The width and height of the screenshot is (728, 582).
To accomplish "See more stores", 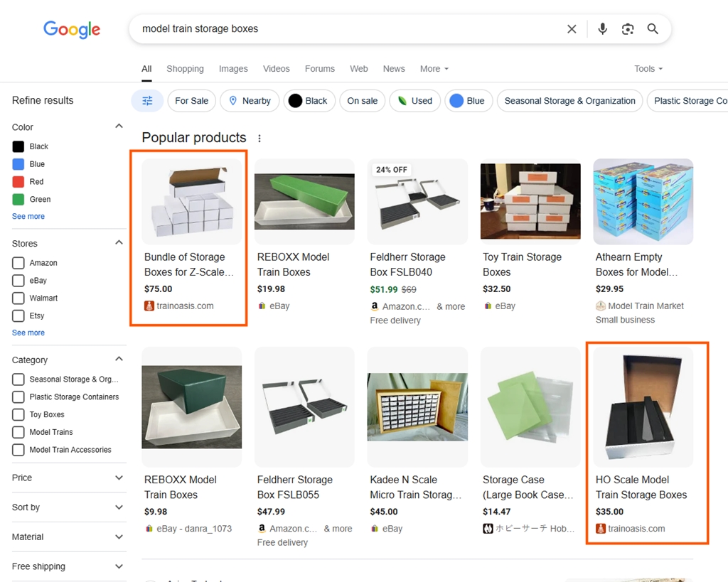I will pos(28,333).
